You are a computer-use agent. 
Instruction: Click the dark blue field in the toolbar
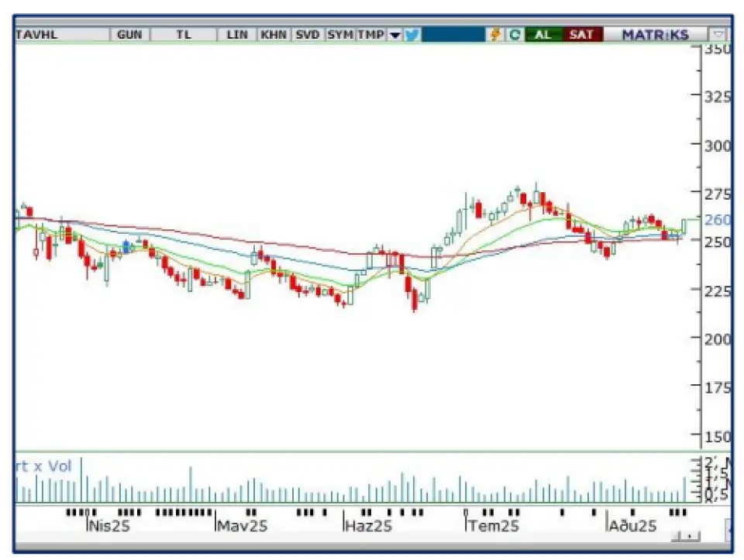pos(453,35)
